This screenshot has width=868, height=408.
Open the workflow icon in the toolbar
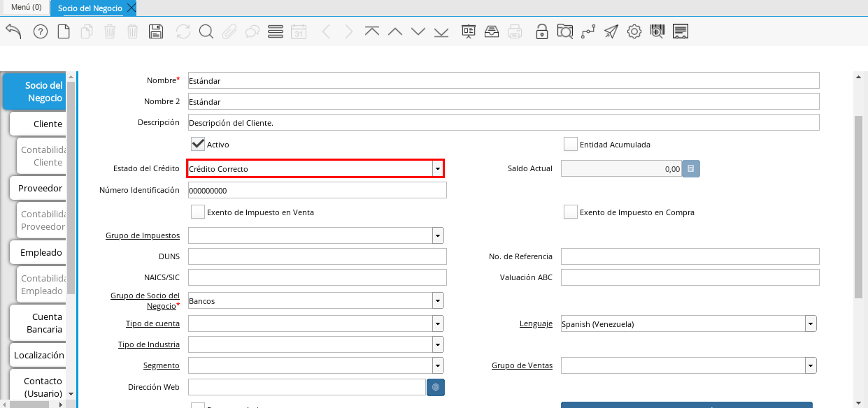tap(588, 31)
